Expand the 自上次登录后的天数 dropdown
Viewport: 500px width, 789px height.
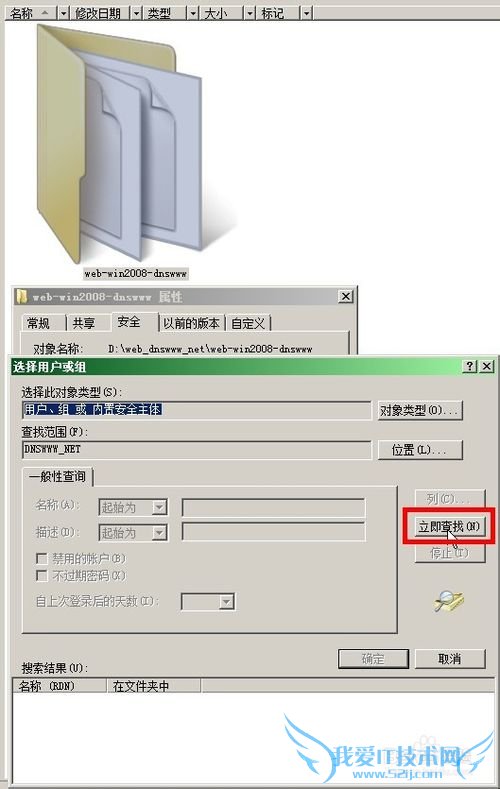pos(226,601)
